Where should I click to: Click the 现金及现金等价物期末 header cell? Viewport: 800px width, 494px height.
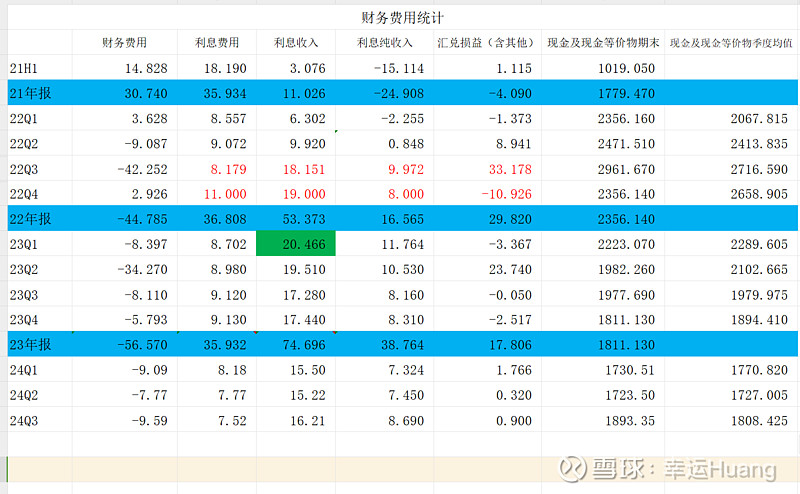(603, 42)
